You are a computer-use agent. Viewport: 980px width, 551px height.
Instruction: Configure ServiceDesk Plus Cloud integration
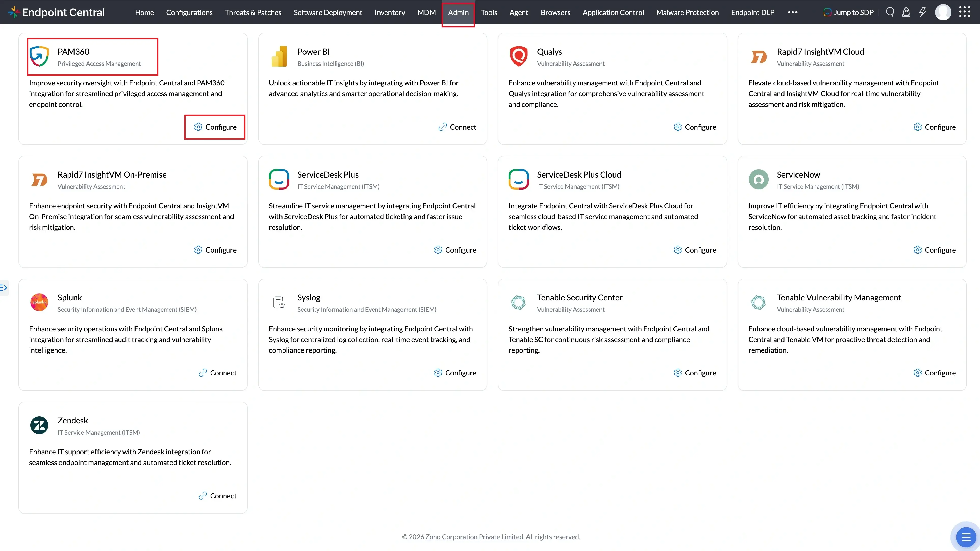(x=695, y=249)
